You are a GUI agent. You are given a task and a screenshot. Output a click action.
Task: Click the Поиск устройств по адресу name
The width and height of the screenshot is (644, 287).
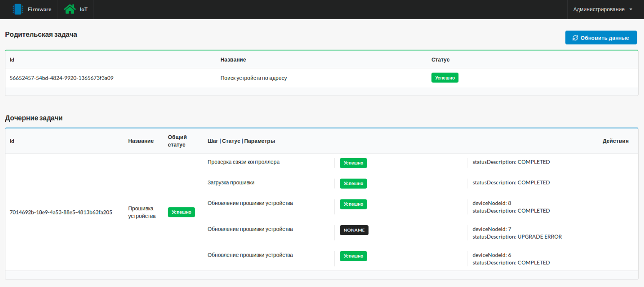(x=254, y=78)
